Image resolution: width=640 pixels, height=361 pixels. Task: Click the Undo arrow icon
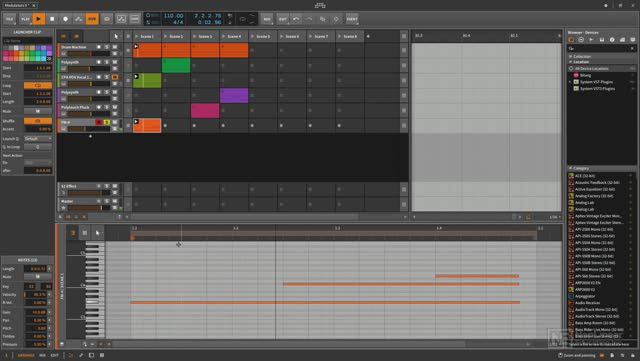click(296, 19)
